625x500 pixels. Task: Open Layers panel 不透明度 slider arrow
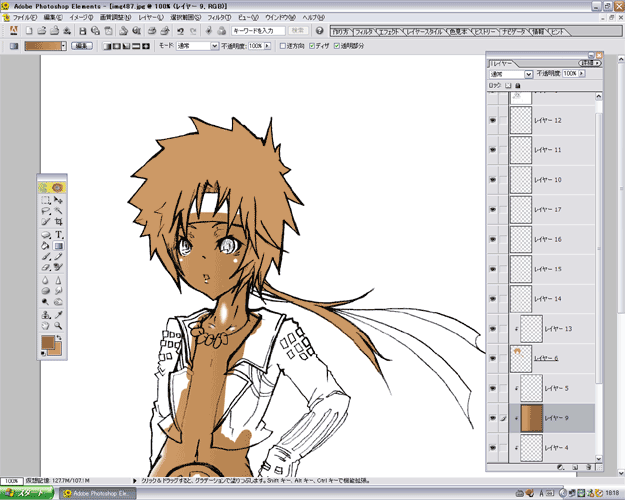point(582,73)
